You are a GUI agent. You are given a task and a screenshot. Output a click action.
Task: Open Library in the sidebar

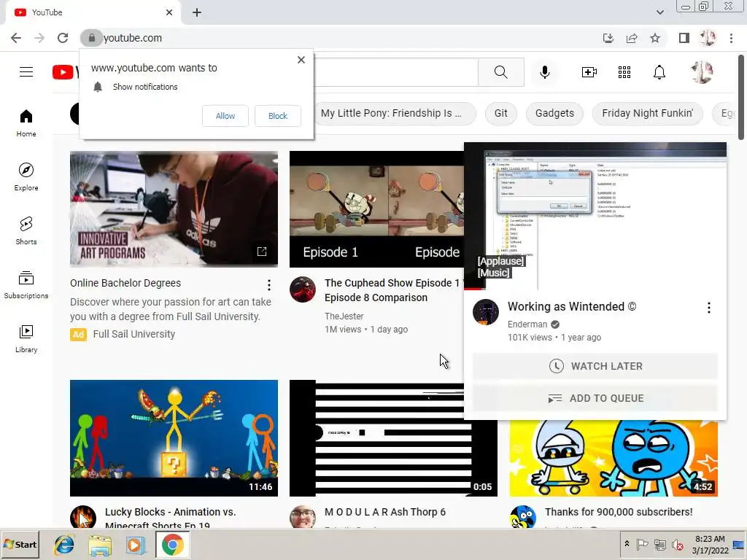26,338
